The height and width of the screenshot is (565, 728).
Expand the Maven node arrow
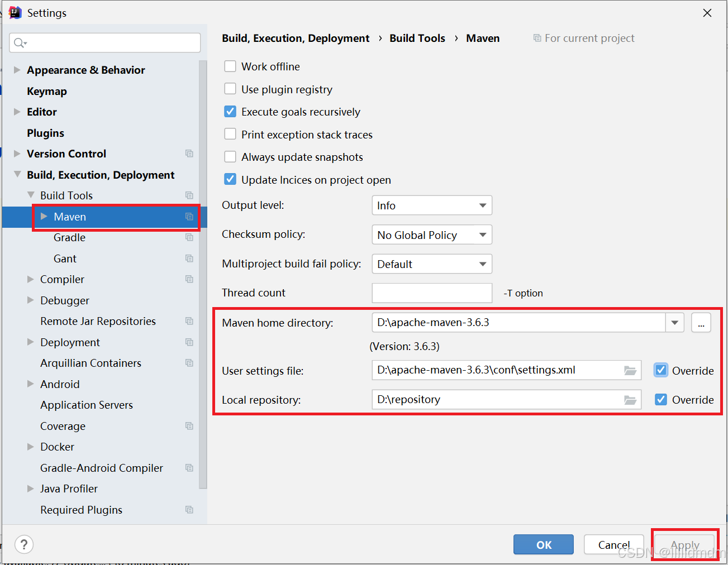44,217
